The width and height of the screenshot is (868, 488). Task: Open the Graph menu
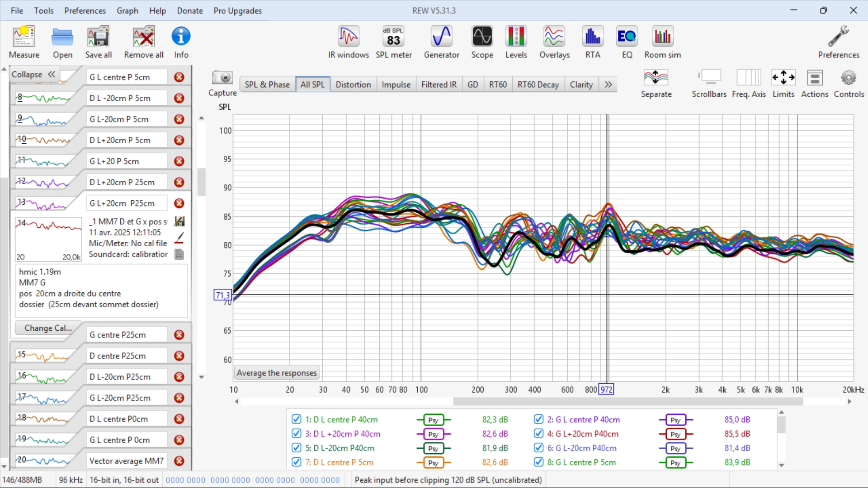(127, 10)
